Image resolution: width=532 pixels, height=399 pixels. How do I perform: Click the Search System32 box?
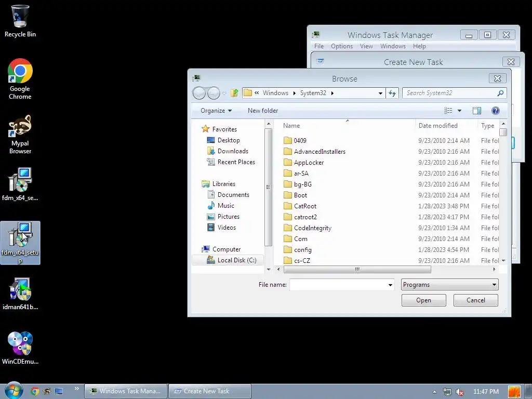point(449,93)
